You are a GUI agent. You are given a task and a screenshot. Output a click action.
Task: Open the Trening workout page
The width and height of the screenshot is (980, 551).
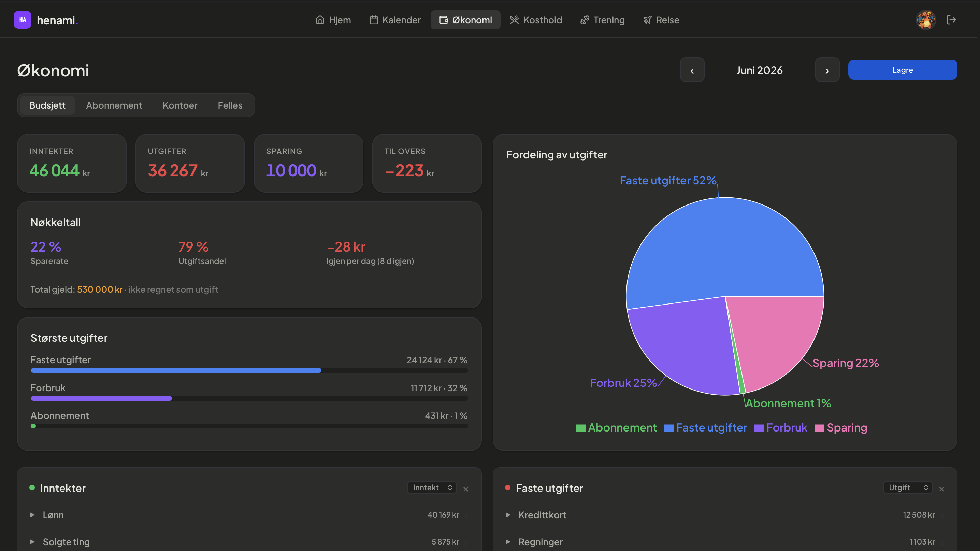coord(602,20)
